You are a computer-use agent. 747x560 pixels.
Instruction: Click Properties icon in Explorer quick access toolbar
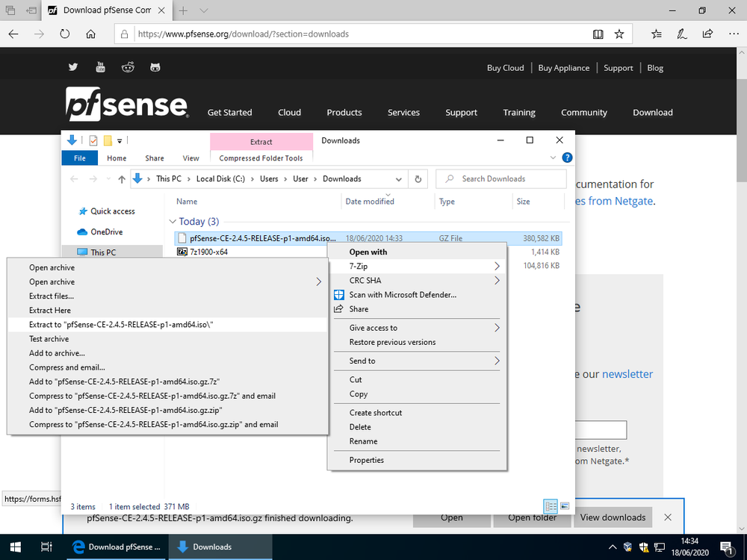tap(93, 140)
